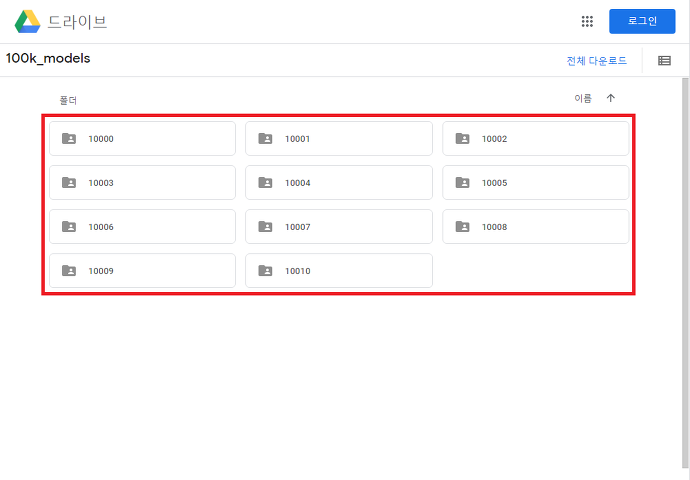690x480 pixels.
Task: Click the shared folder icon of 10000
Action: point(69,139)
